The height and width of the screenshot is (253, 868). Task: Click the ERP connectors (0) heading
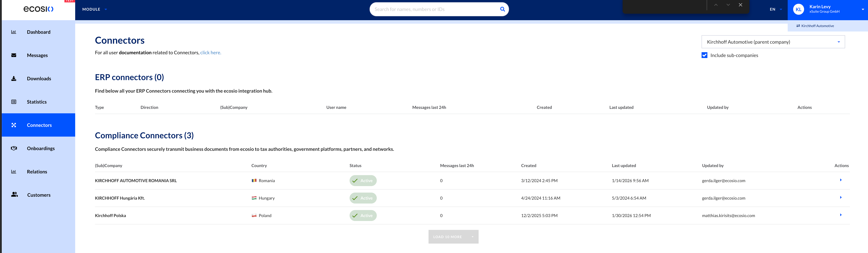click(x=129, y=77)
